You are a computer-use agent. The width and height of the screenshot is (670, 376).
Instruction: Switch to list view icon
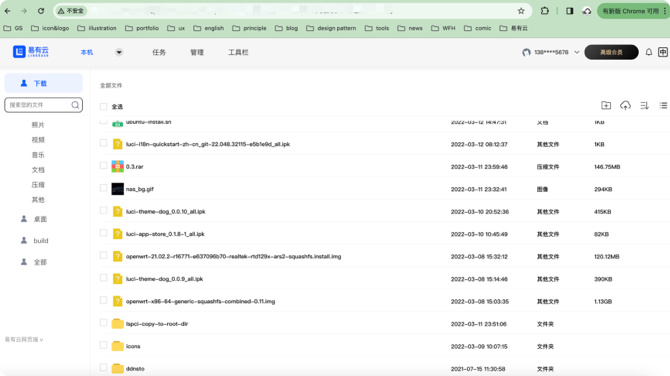tap(663, 105)
